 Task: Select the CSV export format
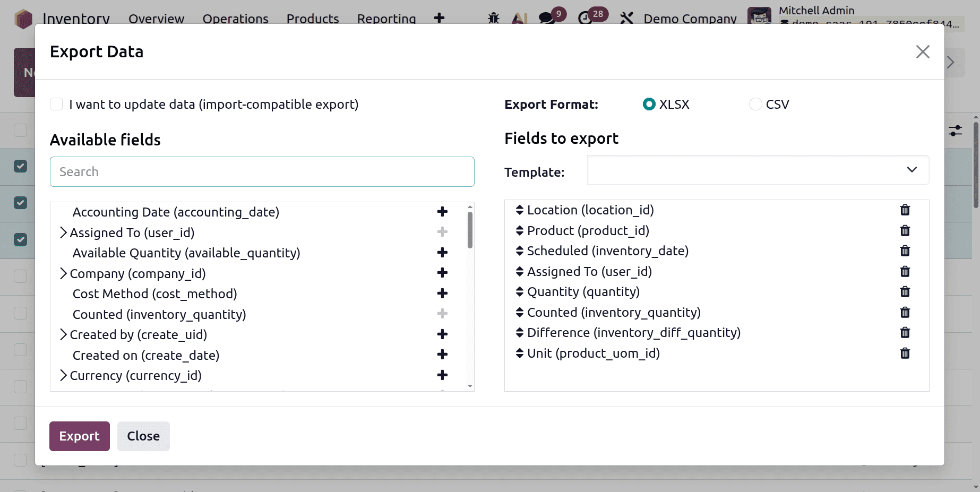click(x=755, y=104)
